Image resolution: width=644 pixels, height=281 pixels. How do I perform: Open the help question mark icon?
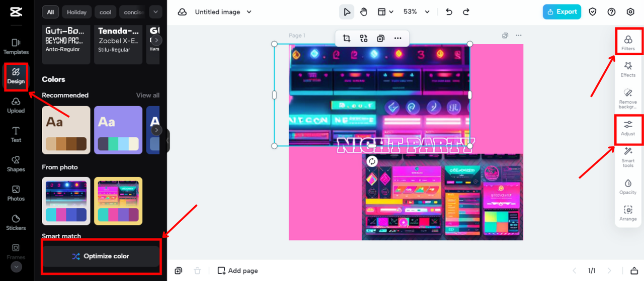click(x=611, y=12)
